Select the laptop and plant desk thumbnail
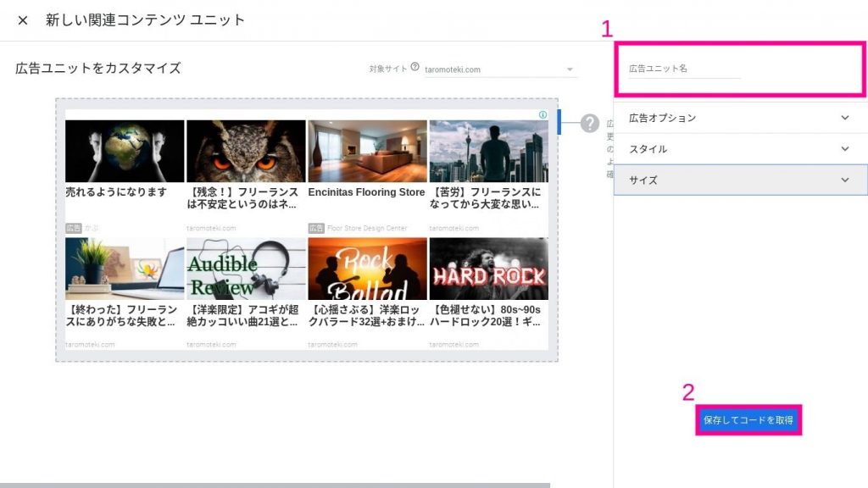868x488 pixels. click(x=125, y=269)
